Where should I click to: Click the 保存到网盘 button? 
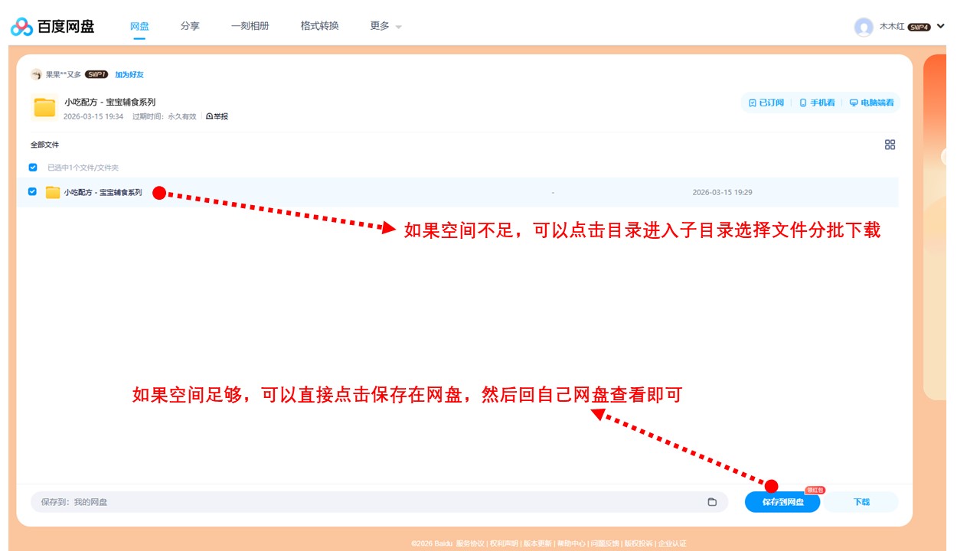[x=782, y=502]
